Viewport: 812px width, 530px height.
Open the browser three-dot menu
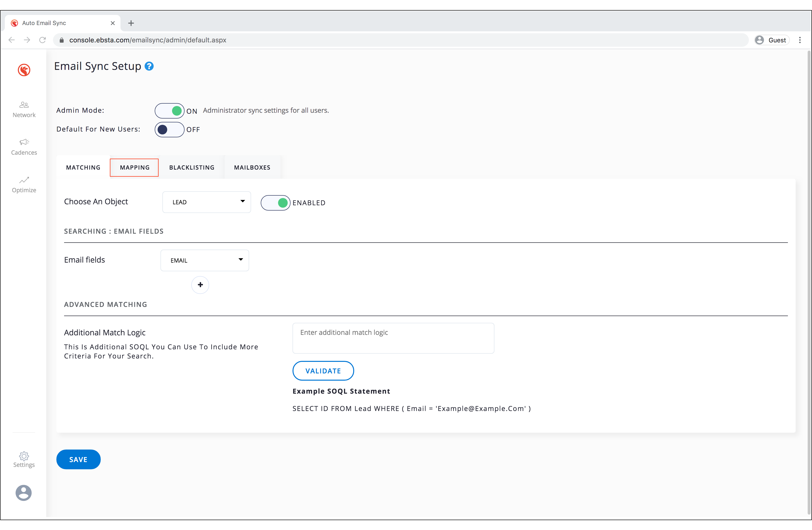pyautogui.click(x=800, y=40)
